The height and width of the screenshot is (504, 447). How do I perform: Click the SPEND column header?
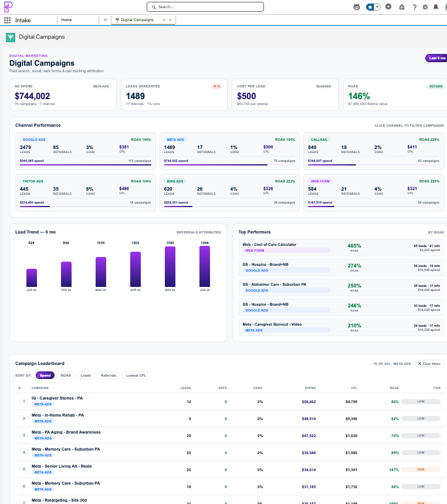point(310,388)
